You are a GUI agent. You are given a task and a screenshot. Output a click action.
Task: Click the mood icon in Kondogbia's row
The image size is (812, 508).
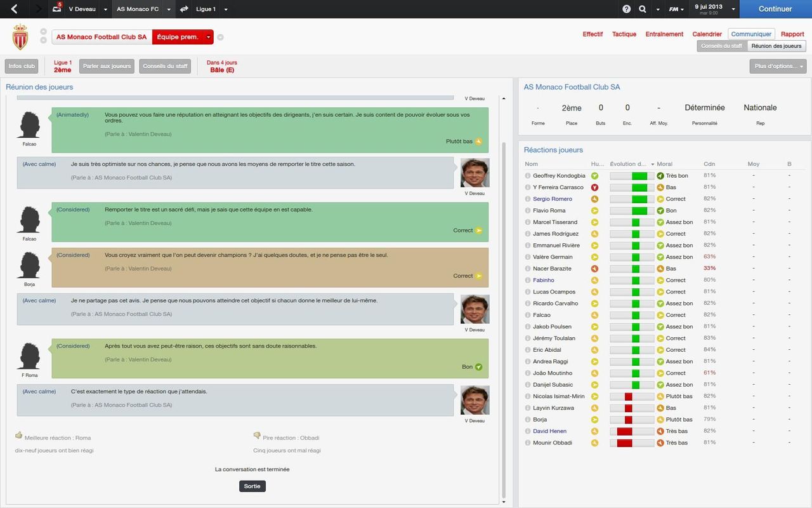click(594, 176)
